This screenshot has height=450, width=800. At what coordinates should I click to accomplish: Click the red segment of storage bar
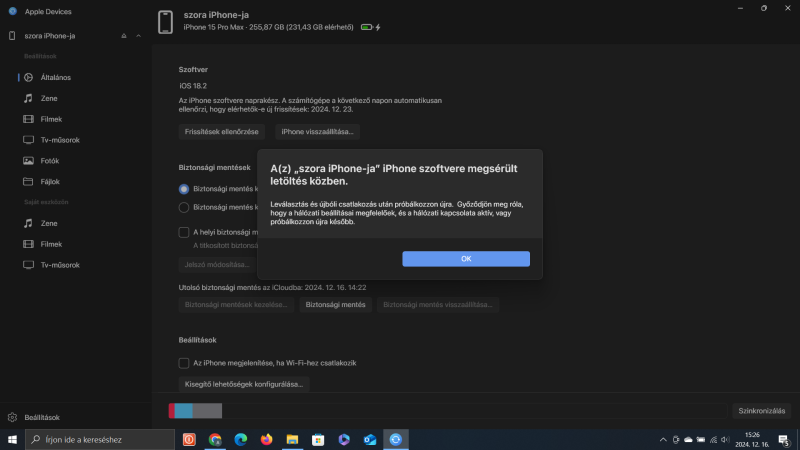[172, 411]
